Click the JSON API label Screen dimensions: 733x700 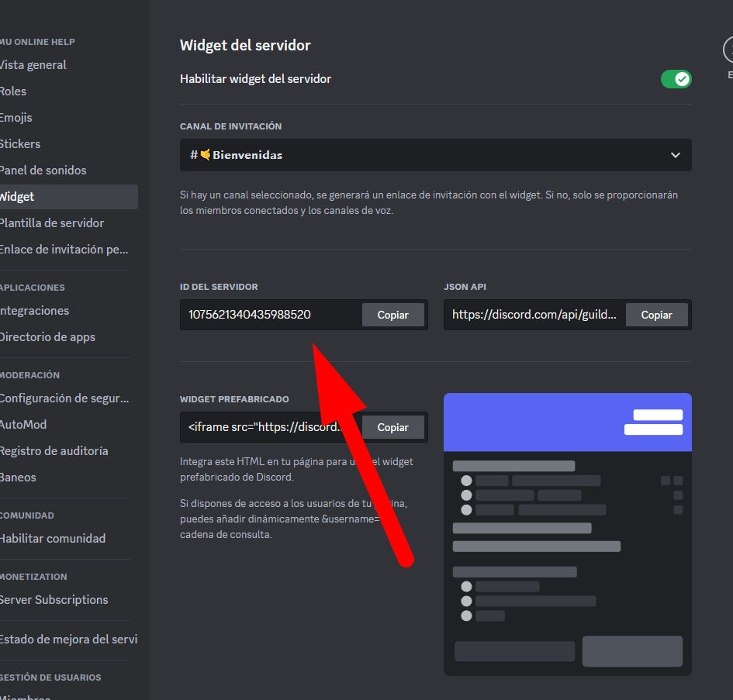click(x=465, y=287)
